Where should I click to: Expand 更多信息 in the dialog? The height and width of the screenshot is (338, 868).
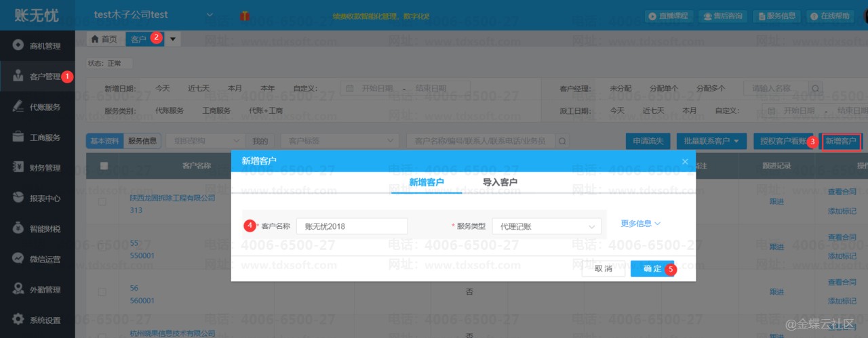pos(640,224)
